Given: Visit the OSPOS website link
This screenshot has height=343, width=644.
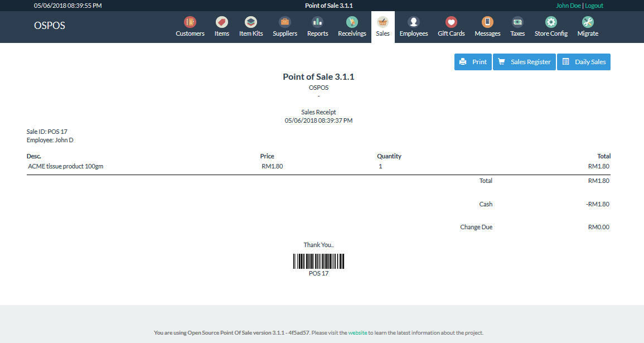Looking at the screenshot, I should coord(357,332).
